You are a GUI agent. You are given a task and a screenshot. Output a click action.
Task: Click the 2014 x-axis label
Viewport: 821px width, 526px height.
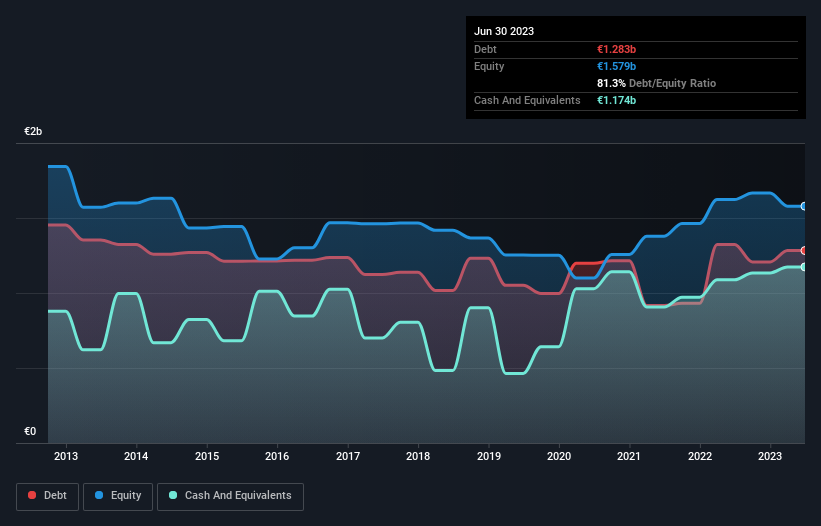136,456
